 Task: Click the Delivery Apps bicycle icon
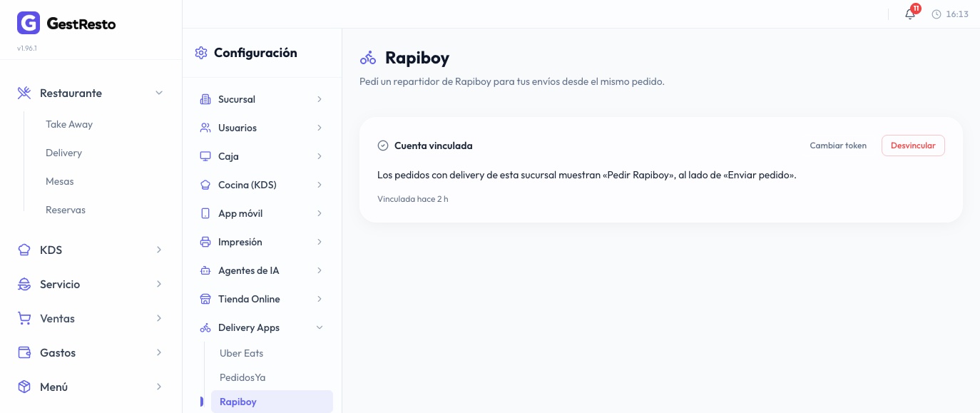pyautogui.click(x=205, y=327)
